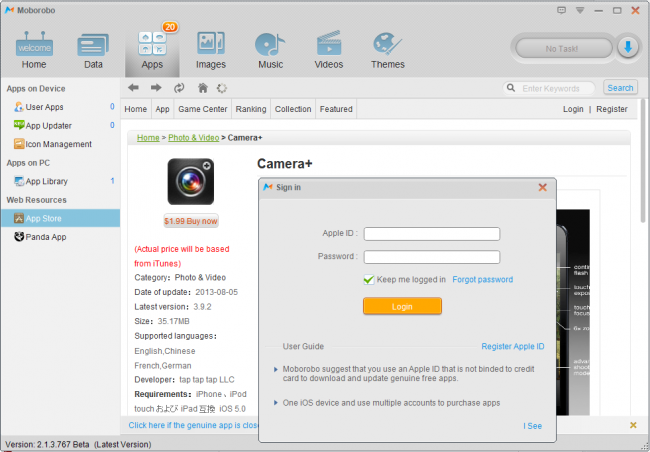Viewport: 650px width, 452px height.
Task: Open User Apps in sidebar
Action: tap(60, 107)
